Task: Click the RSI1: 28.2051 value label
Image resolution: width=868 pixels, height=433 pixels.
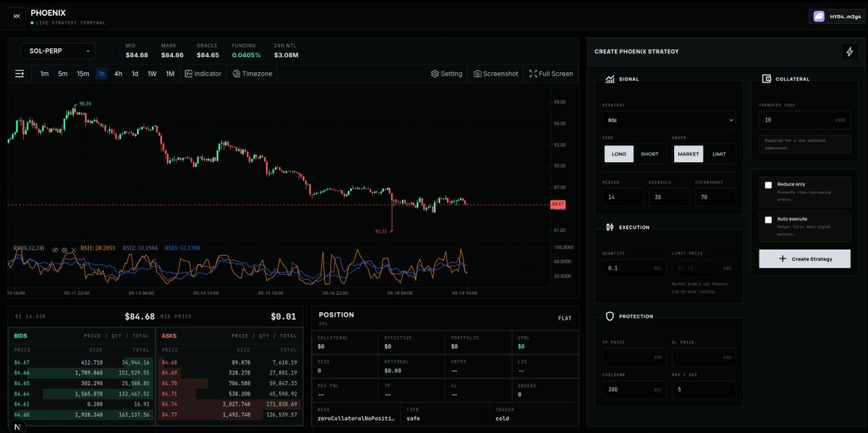Action: coord(99,248)
